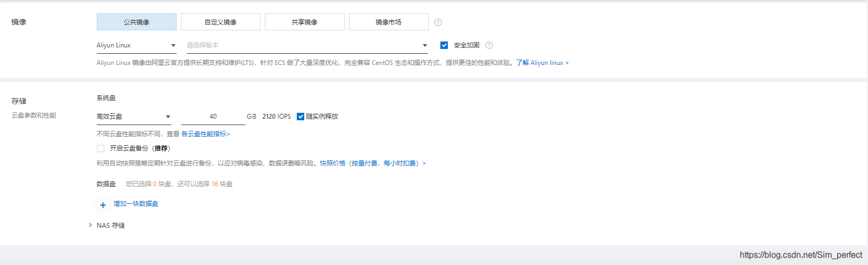Click help icon beside 安全加固
This screenshot has width=868, height=265.
click(489, 45)
